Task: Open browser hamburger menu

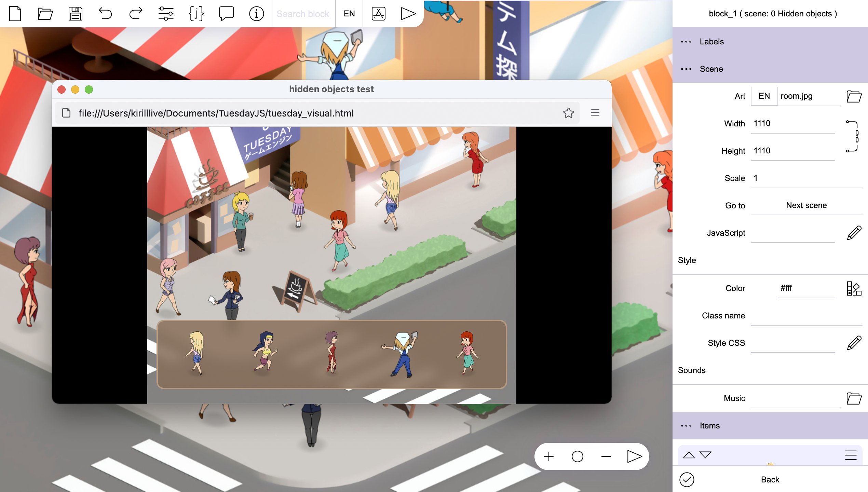Action: (595, 113)
